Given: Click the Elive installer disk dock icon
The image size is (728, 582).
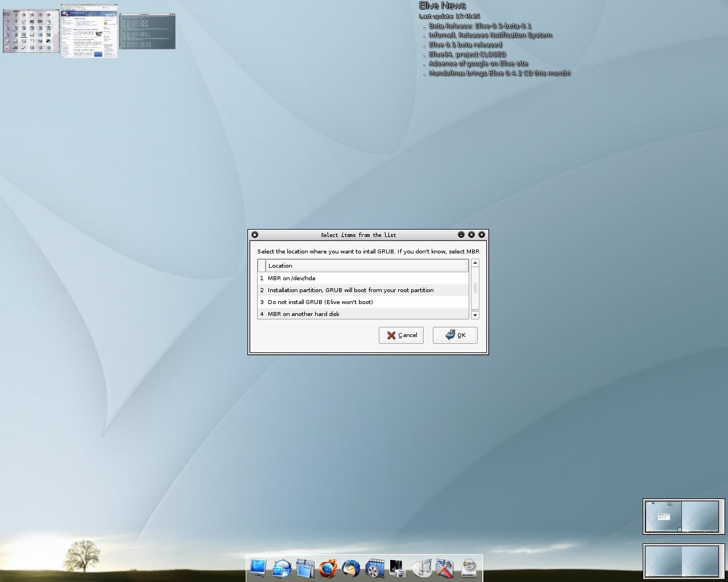Looking at the screenshot, I should 469,568.
